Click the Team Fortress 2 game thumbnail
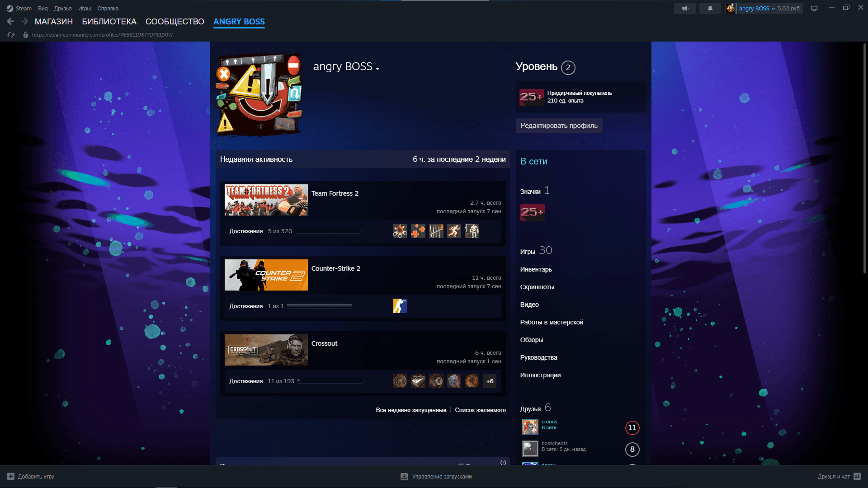The image size is (868, 488). (x=266, y=200)
